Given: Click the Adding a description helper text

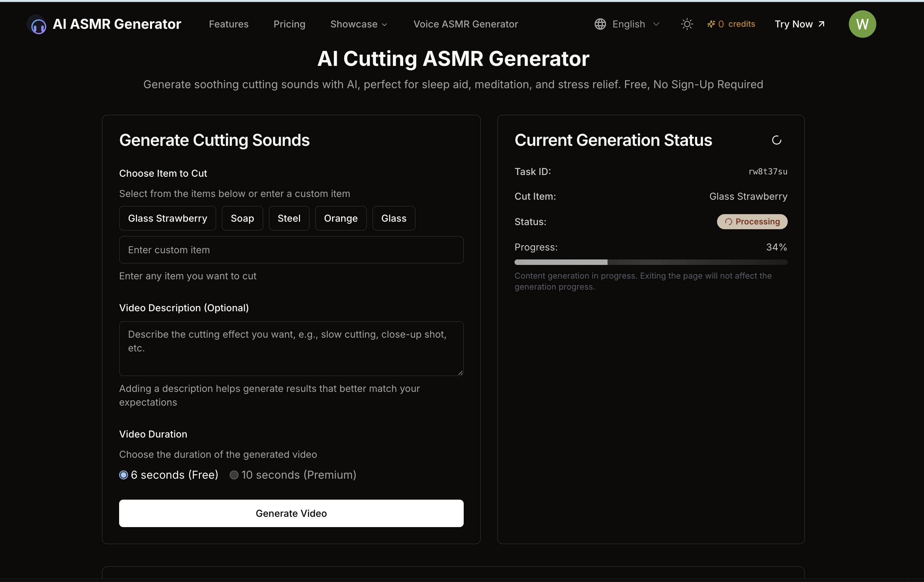Looking at the screenshot, I should pyautogui.click(x=269, y=396).
